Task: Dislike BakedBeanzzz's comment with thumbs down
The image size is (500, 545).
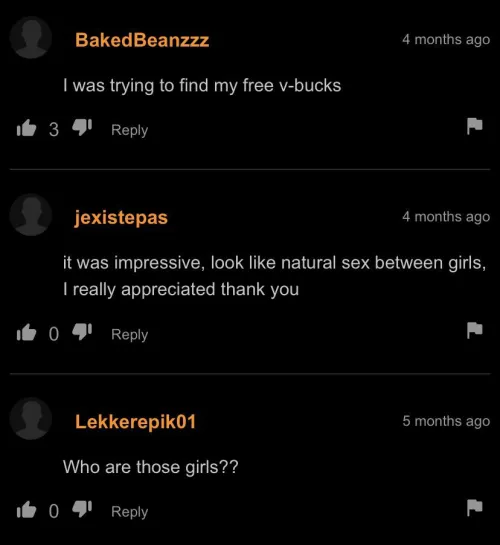Action: tap(82, 127)
